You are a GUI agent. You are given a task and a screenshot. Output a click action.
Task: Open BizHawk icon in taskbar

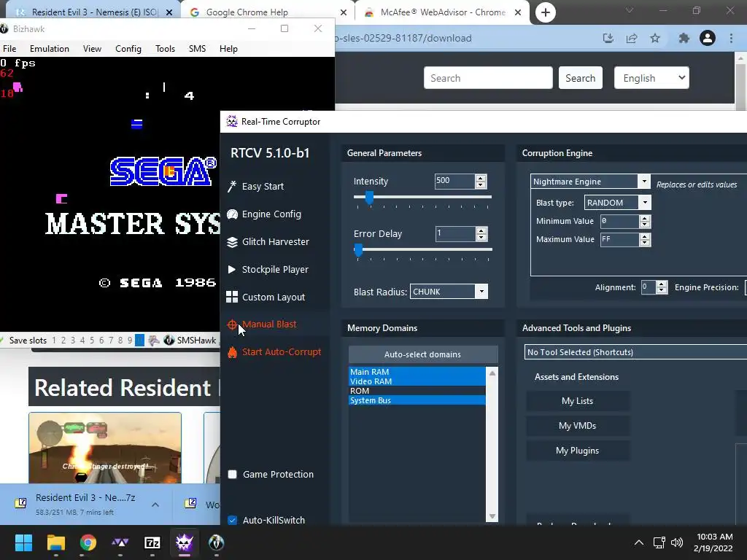pos(216,542)
